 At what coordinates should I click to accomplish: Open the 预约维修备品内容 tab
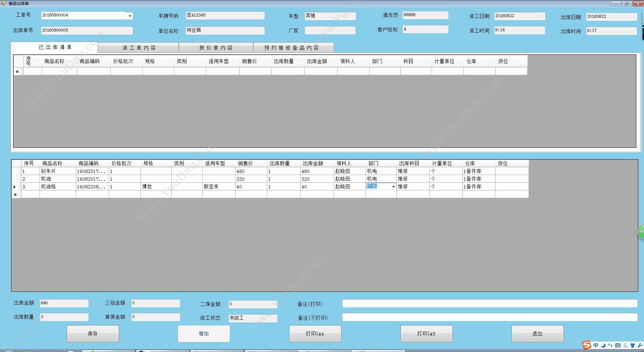[x=293, y=48]
